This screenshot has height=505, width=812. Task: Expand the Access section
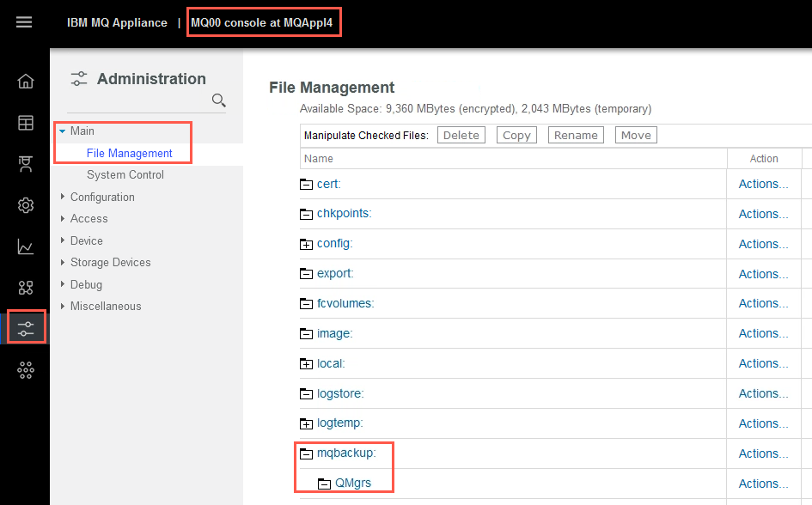pyautogui.click(x=62, y=218)
